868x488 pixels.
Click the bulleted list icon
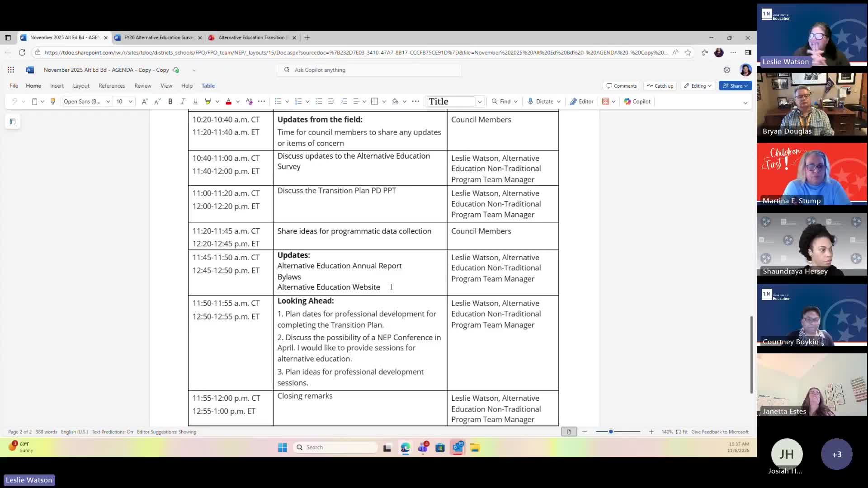click(278, 102)
